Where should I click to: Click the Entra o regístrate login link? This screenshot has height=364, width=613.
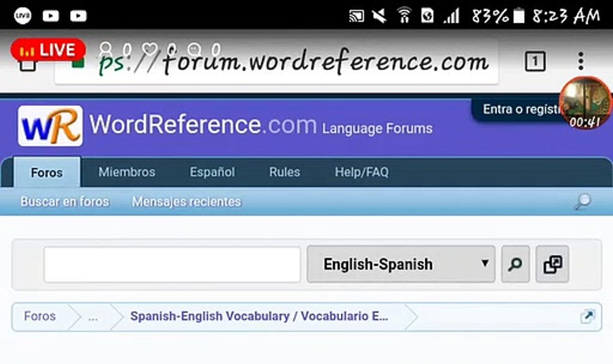pyautogui.click(x=521, y=109)
